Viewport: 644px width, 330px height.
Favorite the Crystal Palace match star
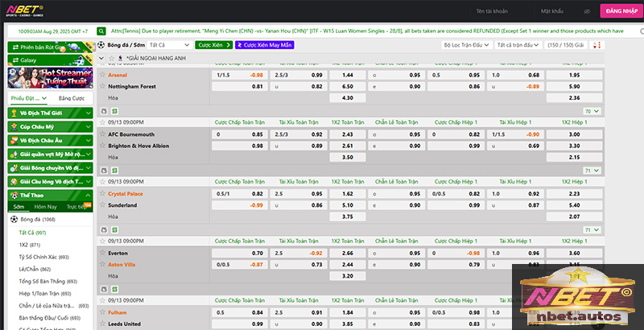click(x=102, y=194)
